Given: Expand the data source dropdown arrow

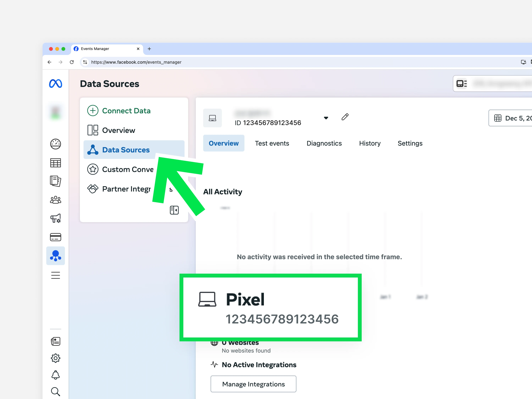Looking at the screenshot, I should [x=326, y=118].
